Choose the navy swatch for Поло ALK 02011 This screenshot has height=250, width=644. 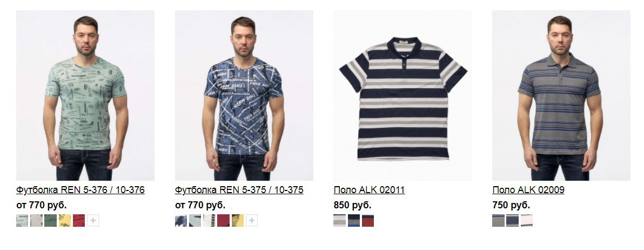pos(354,221)
